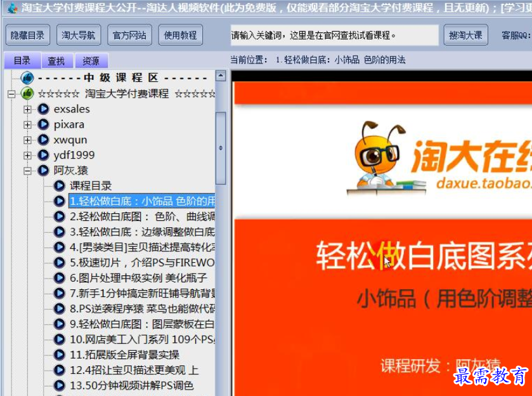Select lesson 4.[男装类目]宝贝描述提高转化

point(142,247)
